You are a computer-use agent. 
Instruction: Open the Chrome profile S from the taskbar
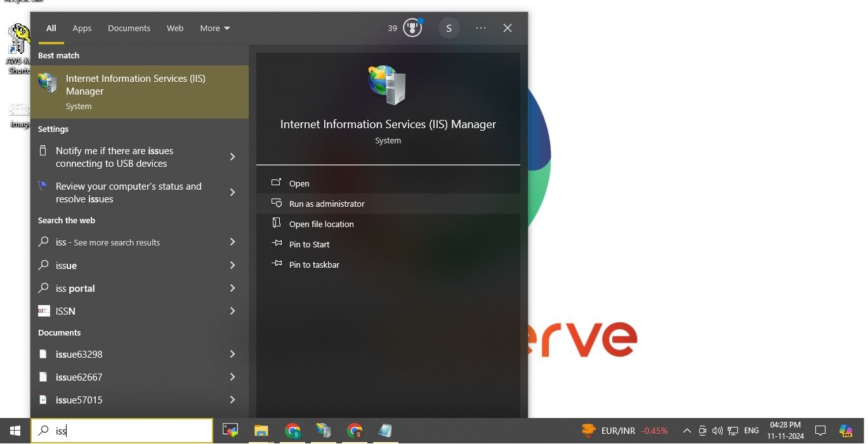coord(293,431)
